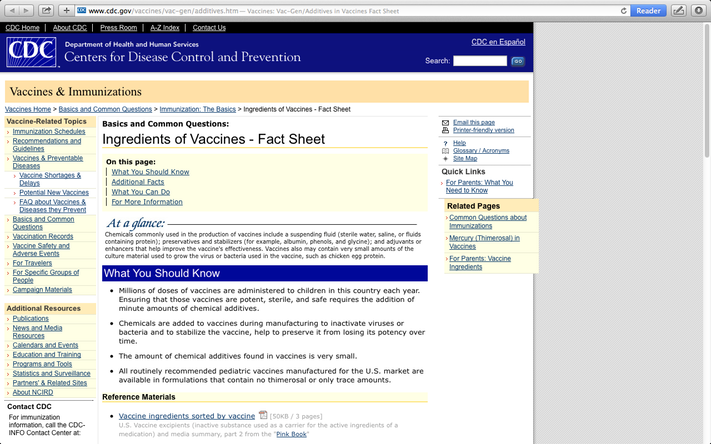Switch to CDC en Español
Viewport: 711px width, 444px height.
tap(498, 42)
